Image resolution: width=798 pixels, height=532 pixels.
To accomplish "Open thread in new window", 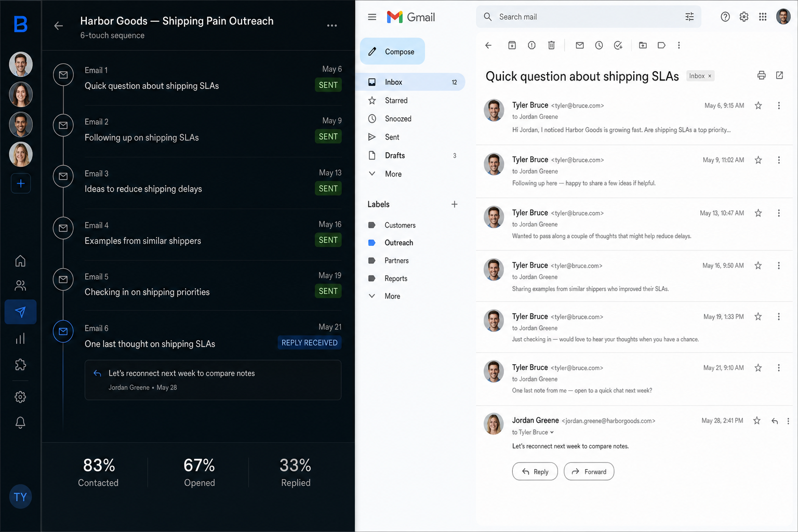I will pyautogui.click(x=779, y=75).
